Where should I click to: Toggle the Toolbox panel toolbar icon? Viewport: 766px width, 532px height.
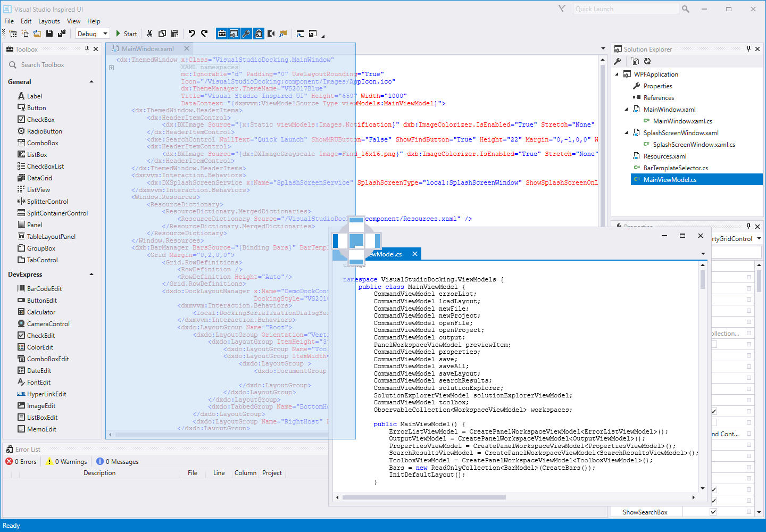pos(222,34)
